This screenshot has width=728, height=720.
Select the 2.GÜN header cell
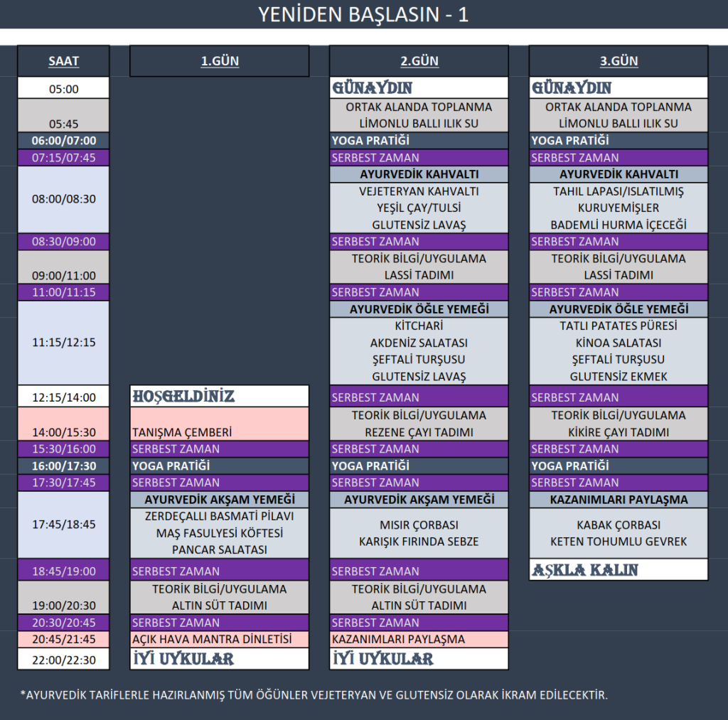tap(419, 61)
